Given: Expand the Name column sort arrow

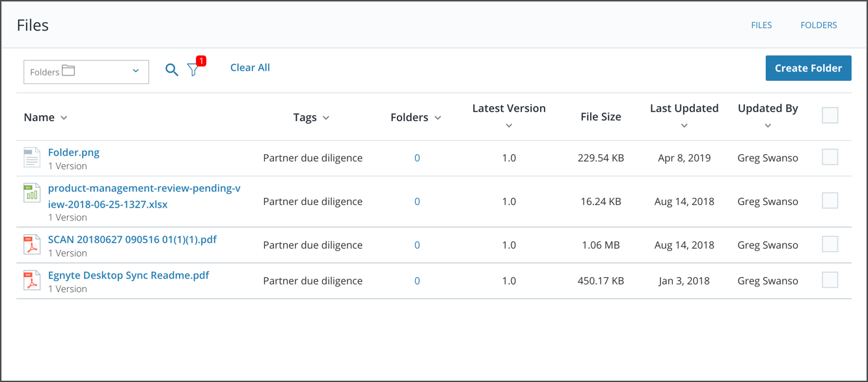Looking at the screenshot, I should point(64,118).
